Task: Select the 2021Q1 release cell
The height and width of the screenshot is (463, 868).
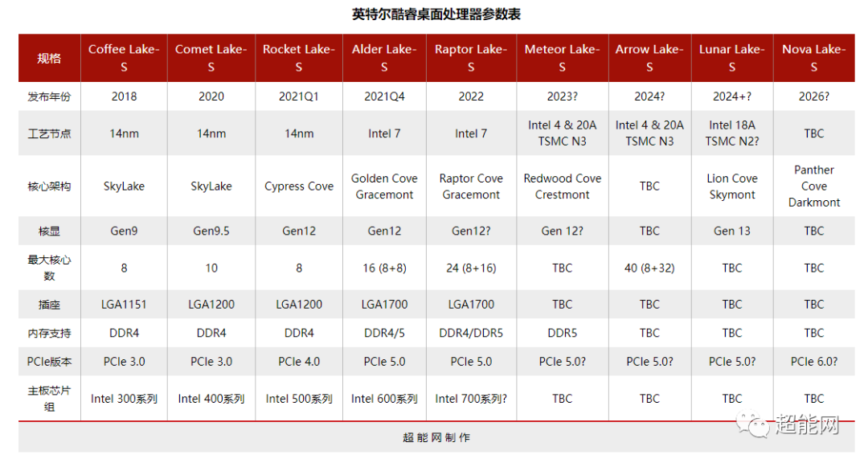Action: [299, 96]
